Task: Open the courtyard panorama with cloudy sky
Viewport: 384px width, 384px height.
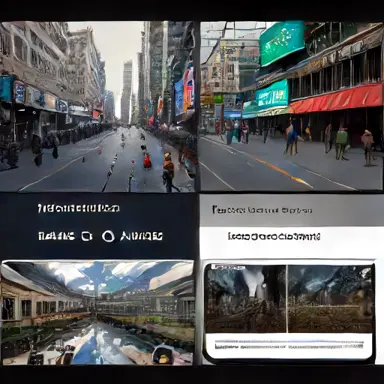Action: 97,313
